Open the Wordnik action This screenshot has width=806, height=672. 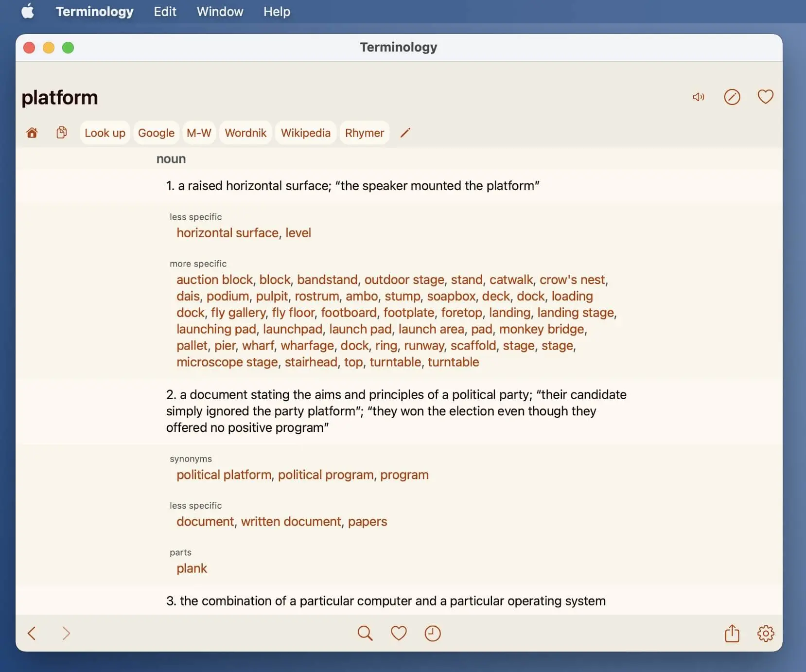pos(245,133)
